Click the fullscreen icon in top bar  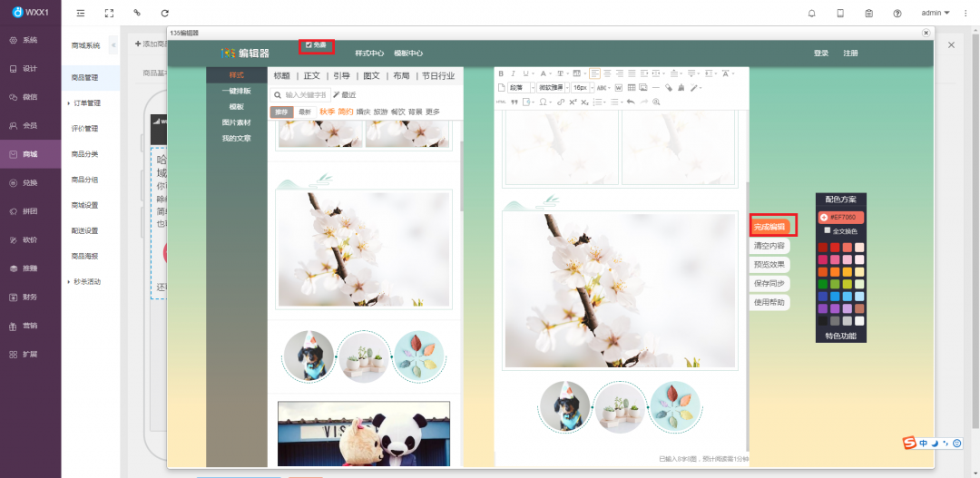pyautogui.click(x=109, y=14)
